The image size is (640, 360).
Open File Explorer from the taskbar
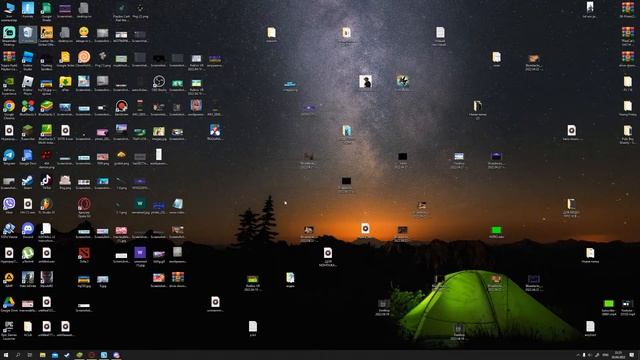tap(42, 355)
